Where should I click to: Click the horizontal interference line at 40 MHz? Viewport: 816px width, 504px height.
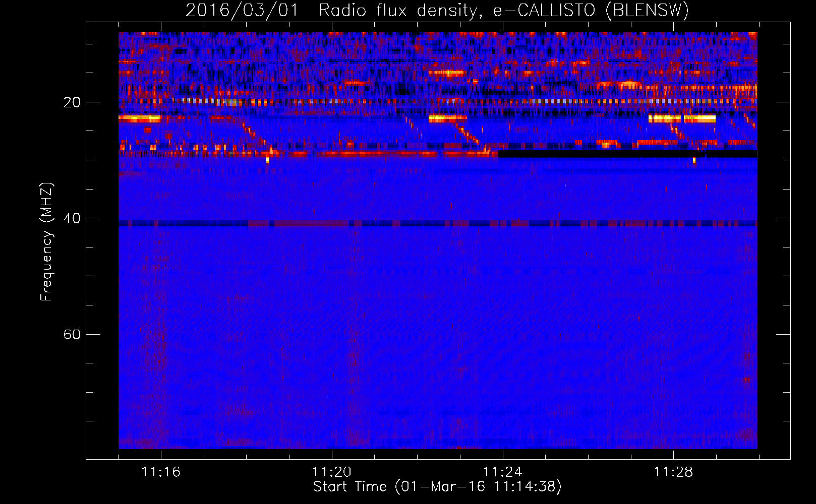tap(438, 223)
